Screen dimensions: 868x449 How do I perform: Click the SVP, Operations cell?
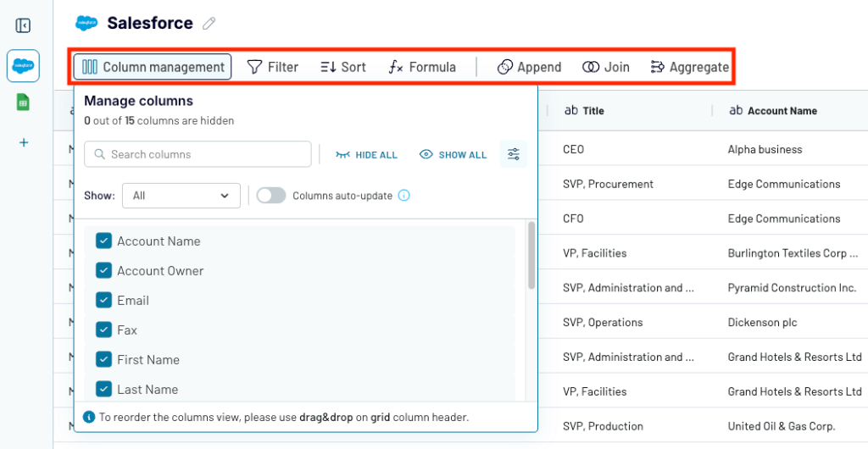pyautogui.click(x=603, y=323)
